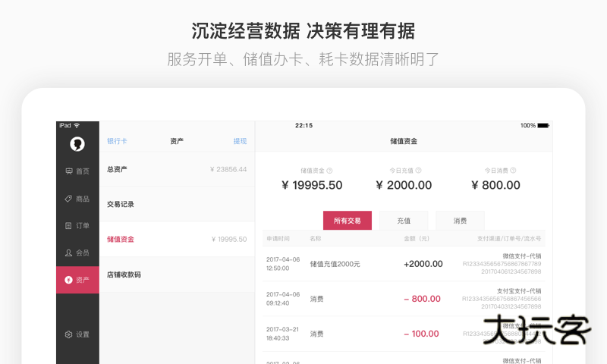607x364 pixels.
Task: Click the -100.00 amount
Action: 421,334
